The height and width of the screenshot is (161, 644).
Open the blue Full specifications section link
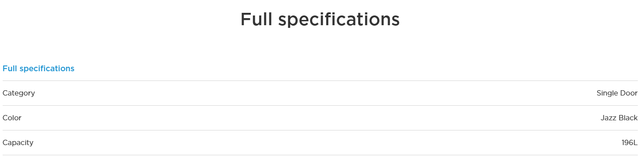pos(38,69)
